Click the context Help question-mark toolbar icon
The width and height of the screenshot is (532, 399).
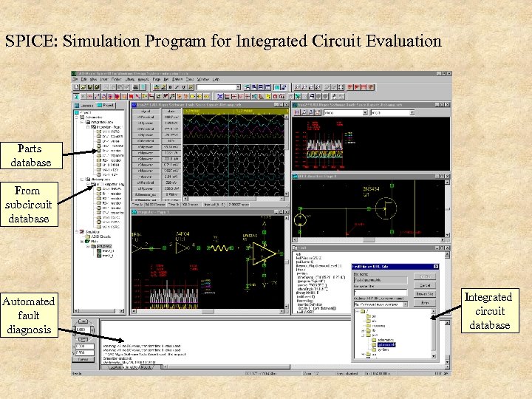click(143, 87)
